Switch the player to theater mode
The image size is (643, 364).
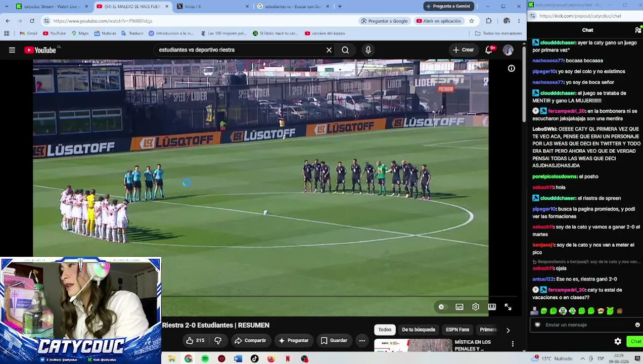point(492,307)
